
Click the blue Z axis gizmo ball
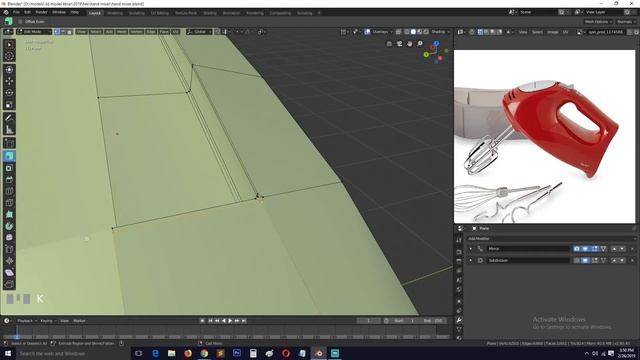click(436, 43)
